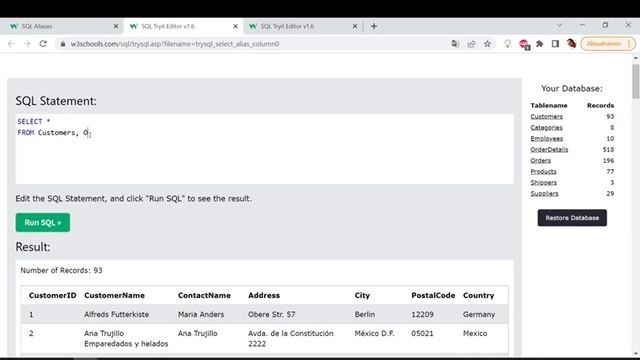Screen dimensions: 640x360
Task: Click the 'Maria Anders' cell
Action: click(201, 315)
